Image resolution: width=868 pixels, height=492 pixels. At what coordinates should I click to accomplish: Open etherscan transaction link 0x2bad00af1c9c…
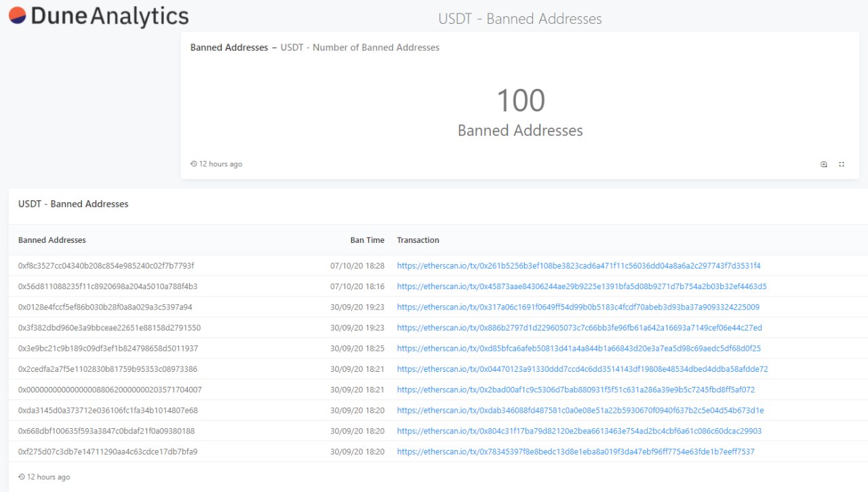pos(576,390)
